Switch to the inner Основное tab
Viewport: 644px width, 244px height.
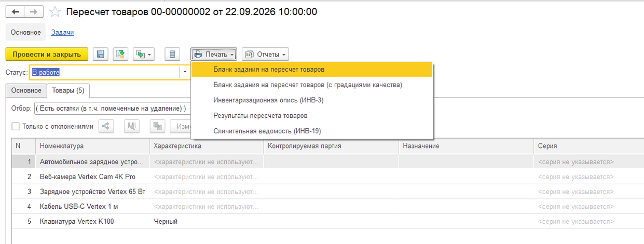(26, 90)
